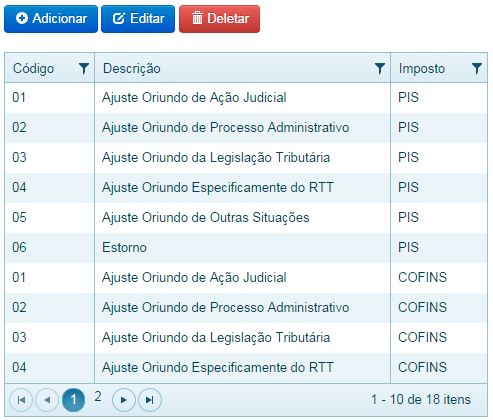Sort by Código column header
This screenshot has width=493, height=420.
click(33, 69)
